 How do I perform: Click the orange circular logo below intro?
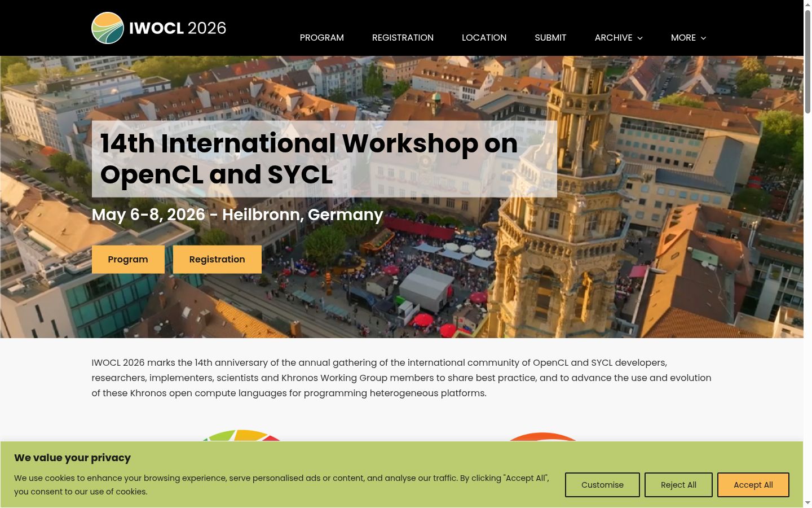coord(542,437)
